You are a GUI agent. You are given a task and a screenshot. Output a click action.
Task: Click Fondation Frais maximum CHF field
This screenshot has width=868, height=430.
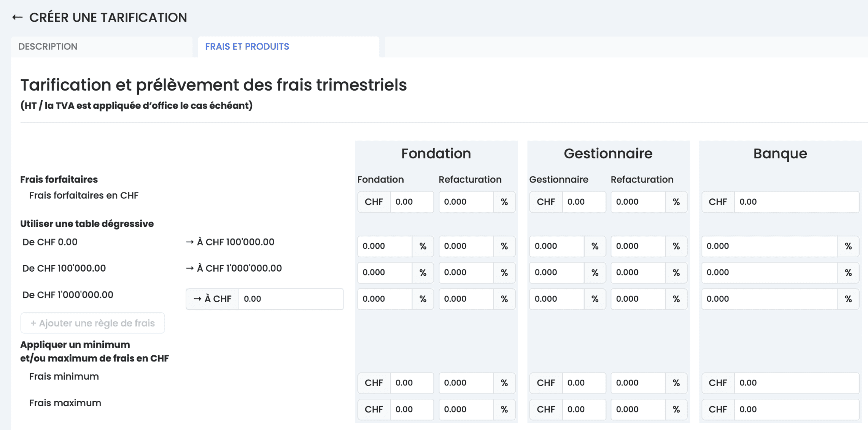(x=411, y=409)
